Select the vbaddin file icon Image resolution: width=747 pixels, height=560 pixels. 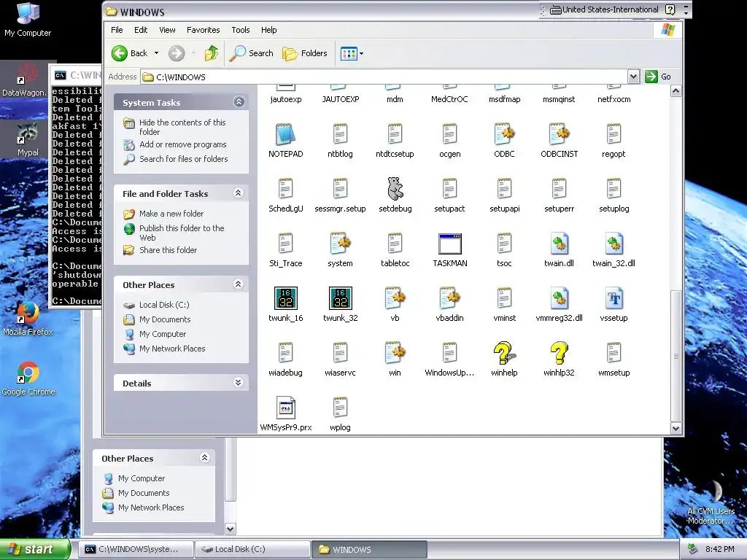coord(449,298)
